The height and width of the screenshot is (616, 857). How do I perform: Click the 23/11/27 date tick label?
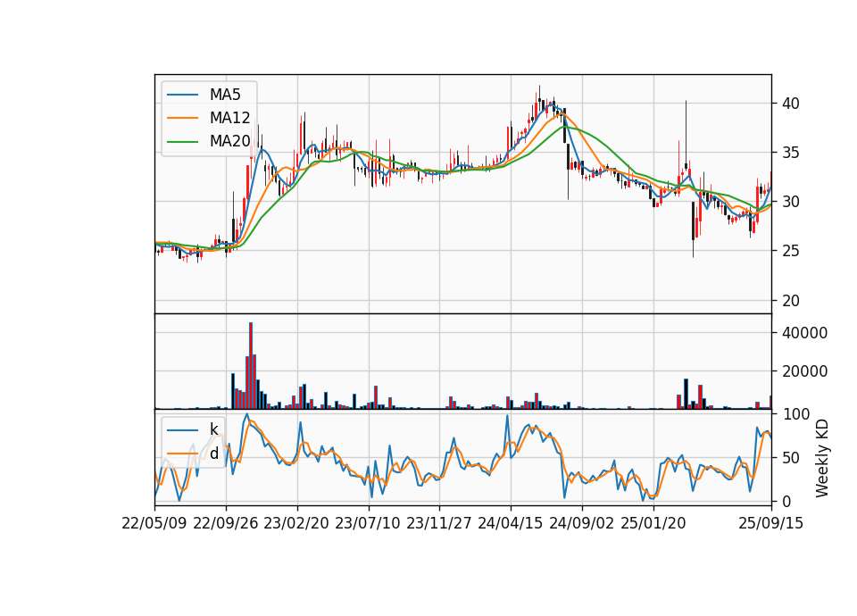click(439, 523)
